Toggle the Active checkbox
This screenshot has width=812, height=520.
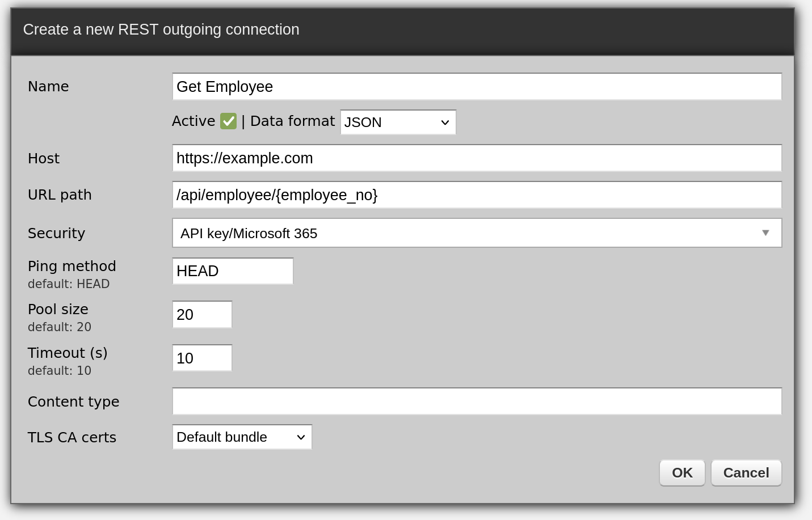[229, 121]
